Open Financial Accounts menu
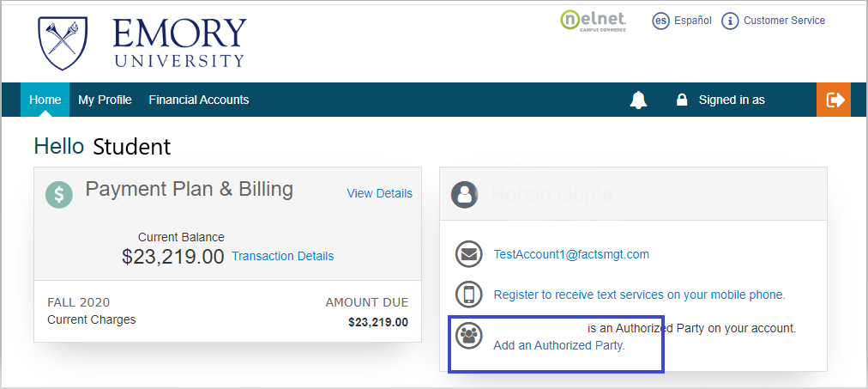Screen dimensions: 868x389 [x=198, y=100]
